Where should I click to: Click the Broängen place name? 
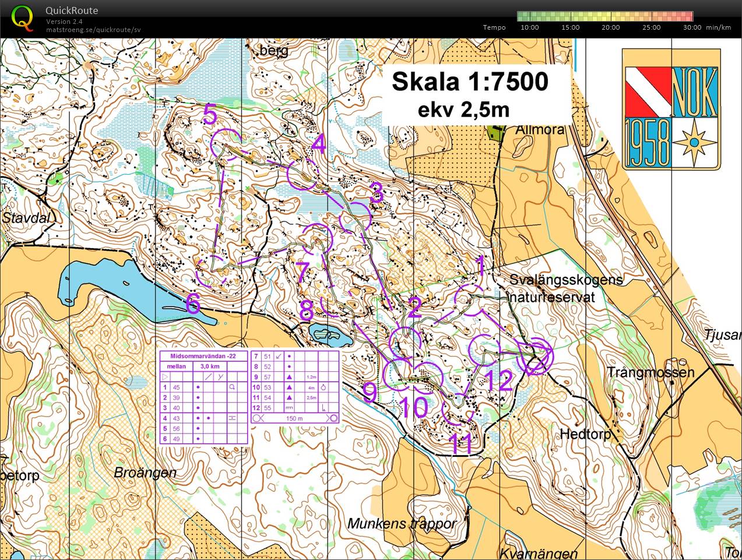pyautogui.click(x=145, y=473)
